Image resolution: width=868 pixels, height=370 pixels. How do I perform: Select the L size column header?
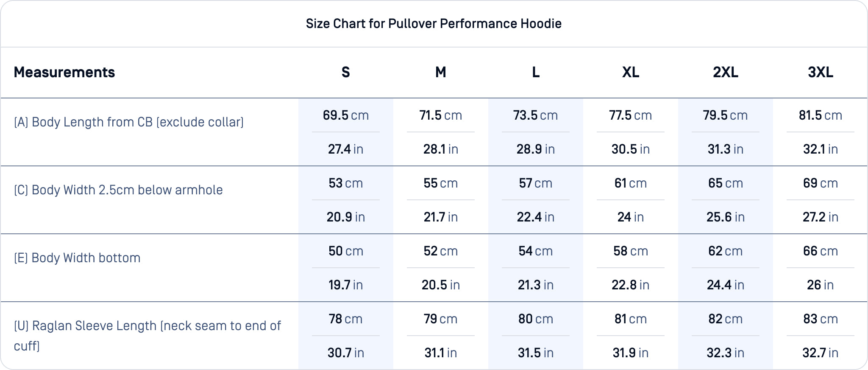[x=536, y=72]
